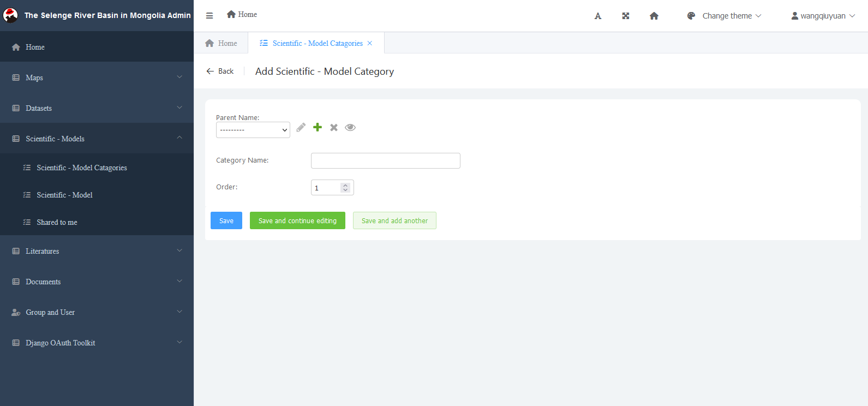Click the eye view parent icon
868x406 pixels.
pyautogui.click(x=350, y=127)
